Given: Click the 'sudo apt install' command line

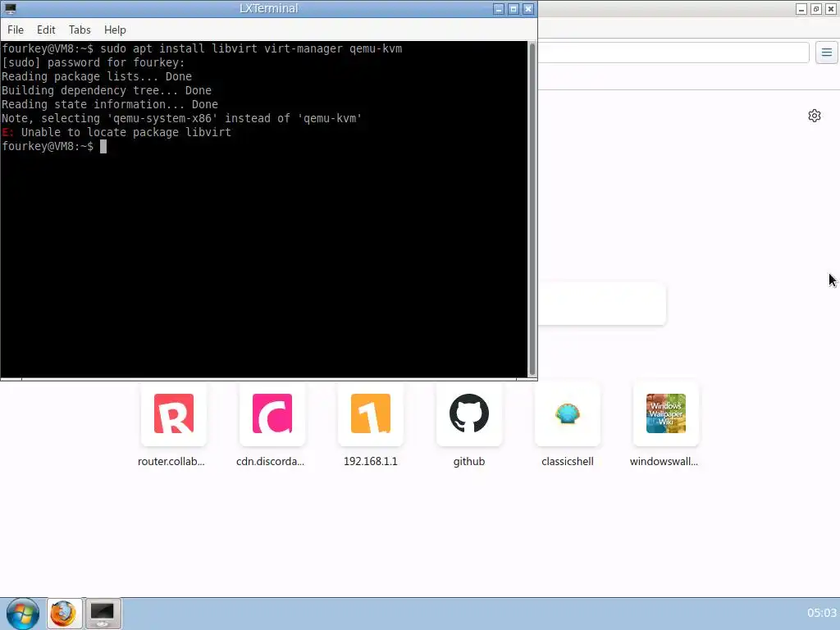Looking at the screenshot, I should point(202,48).
